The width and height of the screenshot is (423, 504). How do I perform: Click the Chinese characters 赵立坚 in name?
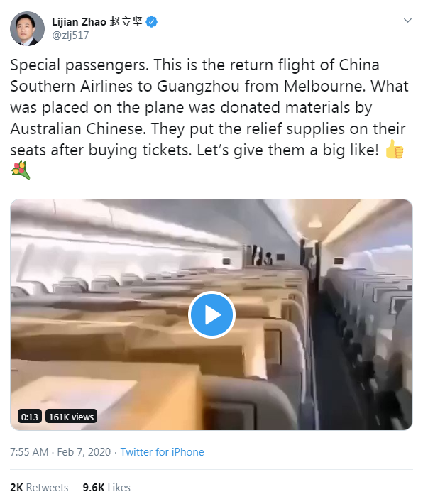coord(126,22)
